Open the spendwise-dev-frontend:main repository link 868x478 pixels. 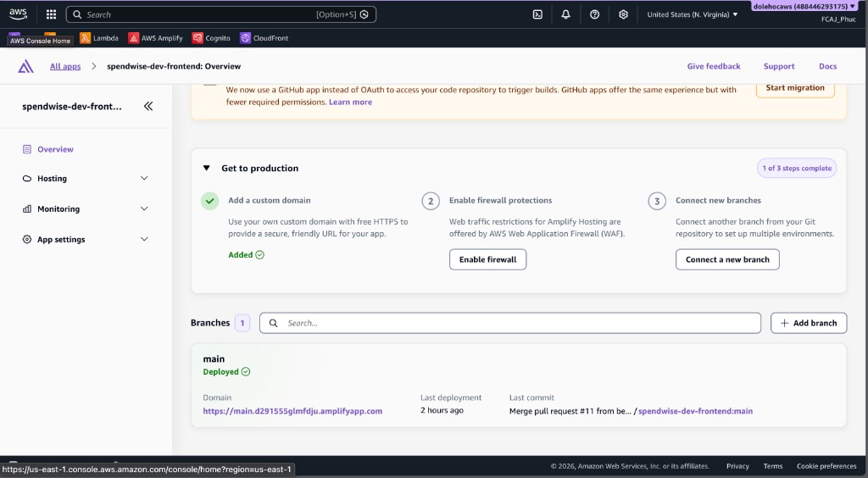[695, 411]
